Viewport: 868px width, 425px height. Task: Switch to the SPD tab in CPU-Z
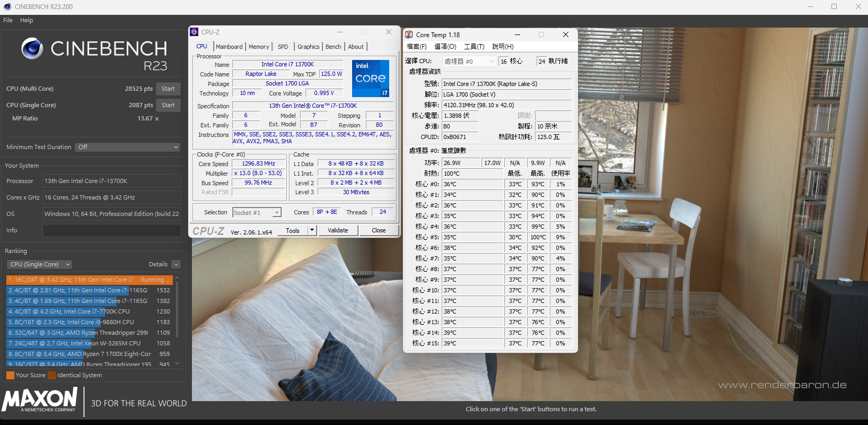(x=283, y=47)
